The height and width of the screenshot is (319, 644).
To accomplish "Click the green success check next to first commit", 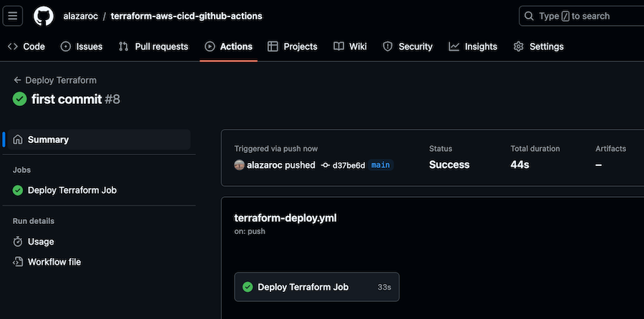I will (20, 99).
